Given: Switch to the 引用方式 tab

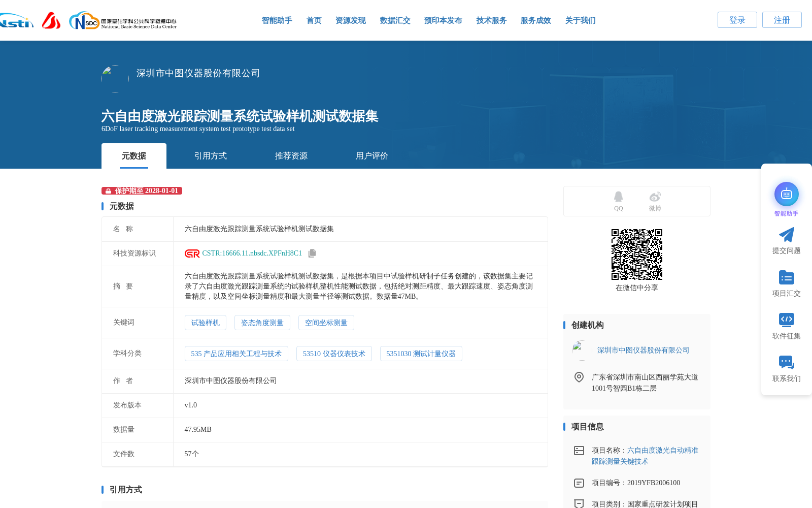Looking at the screenshot, I should click(211, 156).
